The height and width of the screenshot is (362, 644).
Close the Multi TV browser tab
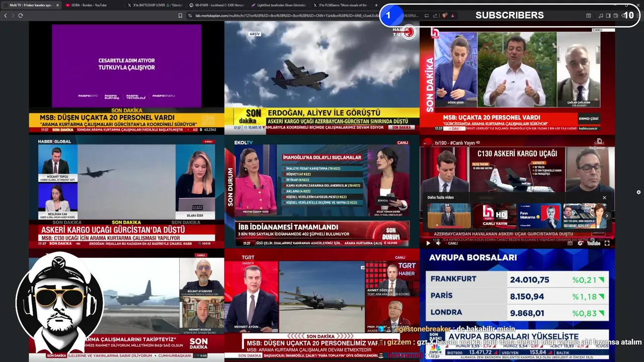(x=57, y=5)
